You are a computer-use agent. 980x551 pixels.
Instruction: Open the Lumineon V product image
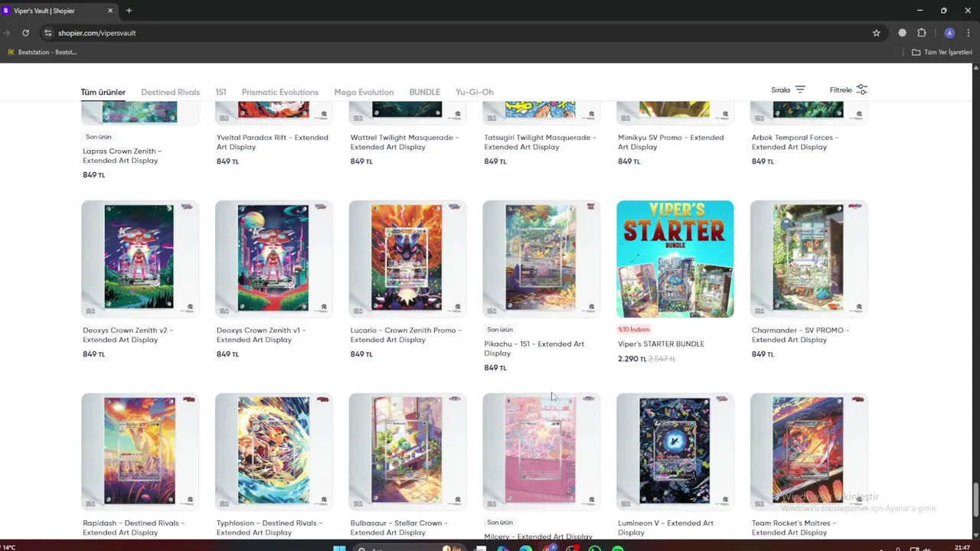click(675, 452)
